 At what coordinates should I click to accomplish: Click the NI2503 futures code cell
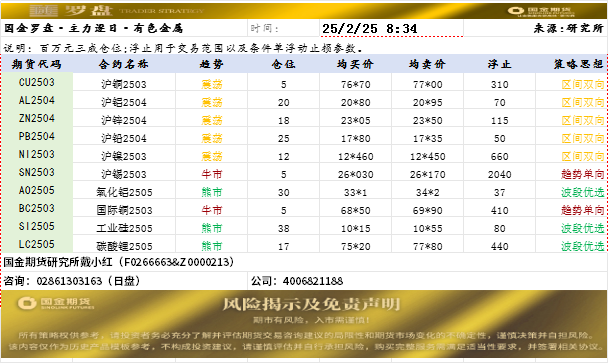tap(37, 154)
